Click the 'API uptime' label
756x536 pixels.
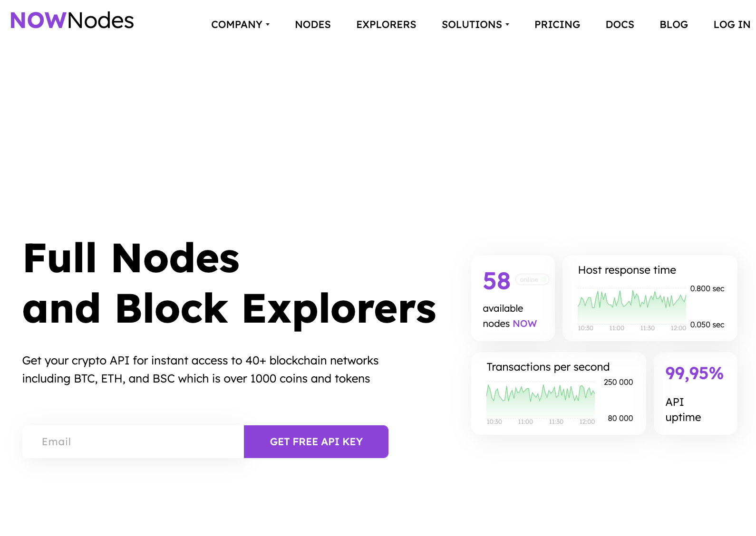(x=683, y=410)
